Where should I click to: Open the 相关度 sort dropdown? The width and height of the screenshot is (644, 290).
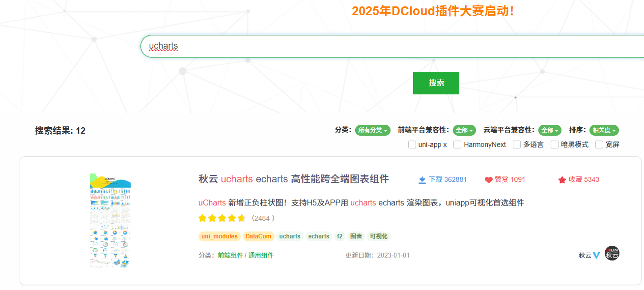coord(604,130)
